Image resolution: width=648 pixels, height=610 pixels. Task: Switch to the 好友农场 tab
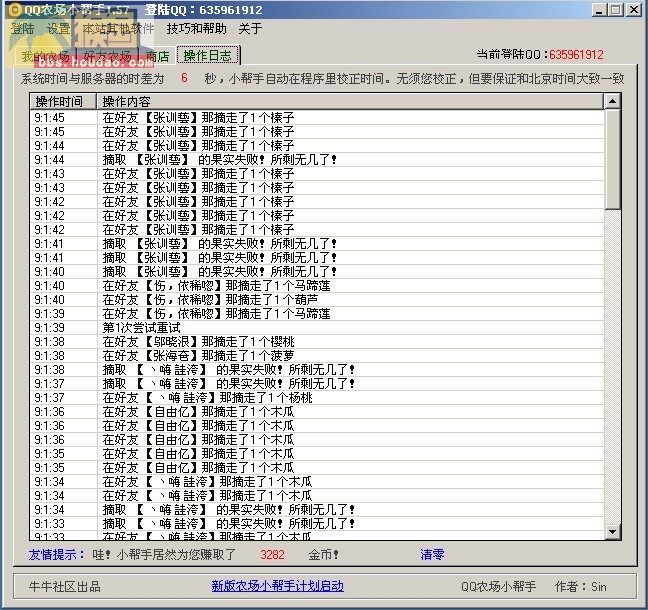point(107,56)
